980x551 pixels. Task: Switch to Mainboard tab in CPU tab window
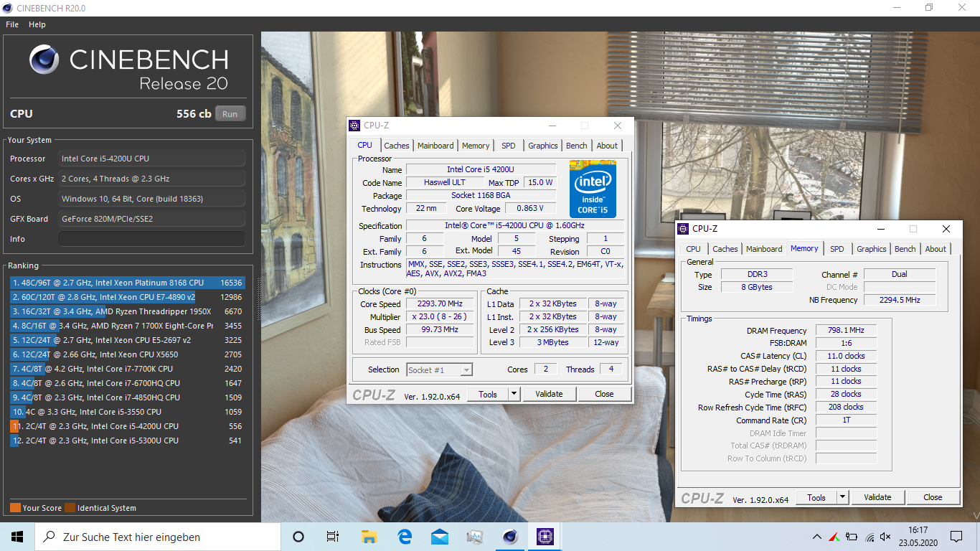pyautogui.click(x=435, y=146)
